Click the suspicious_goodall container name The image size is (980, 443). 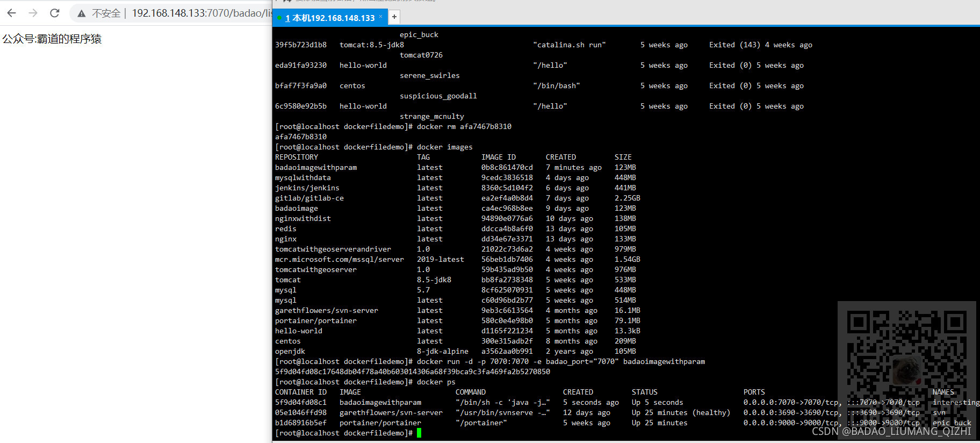[438, 96]
